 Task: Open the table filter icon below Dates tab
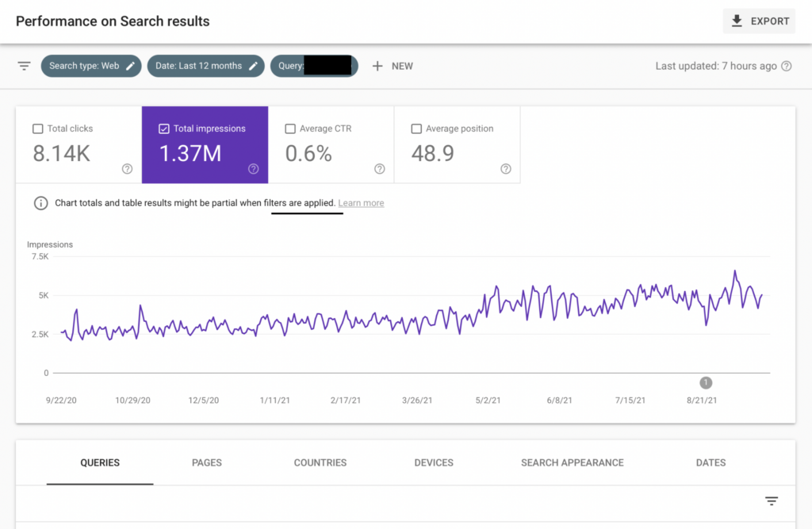click(x=772, y=501)
